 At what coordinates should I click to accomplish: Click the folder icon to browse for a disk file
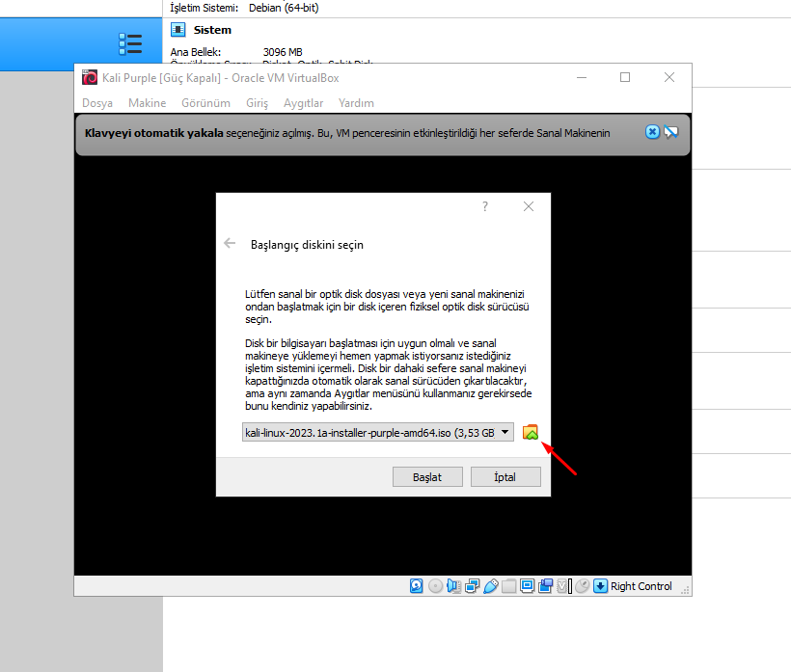[x=531, y=433]
